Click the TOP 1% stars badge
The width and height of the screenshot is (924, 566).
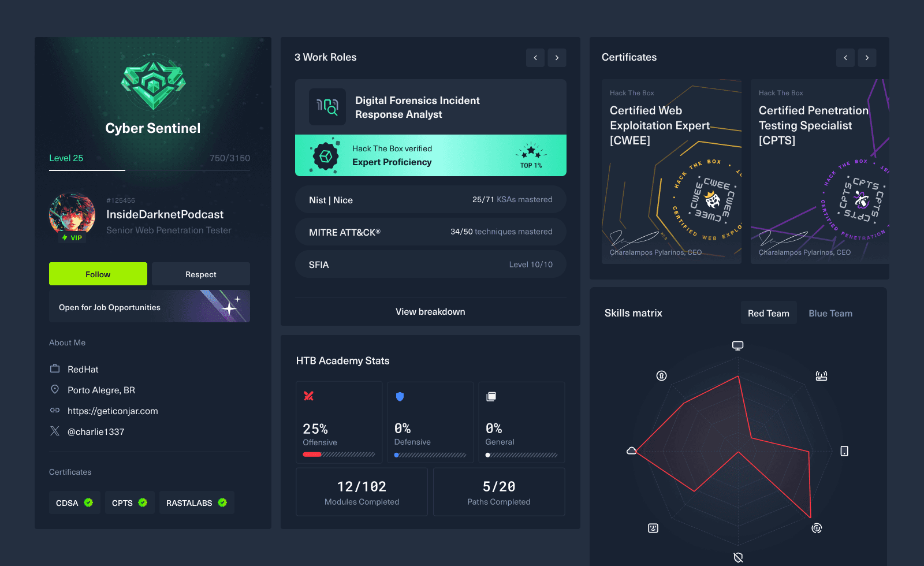click(531, 155)
